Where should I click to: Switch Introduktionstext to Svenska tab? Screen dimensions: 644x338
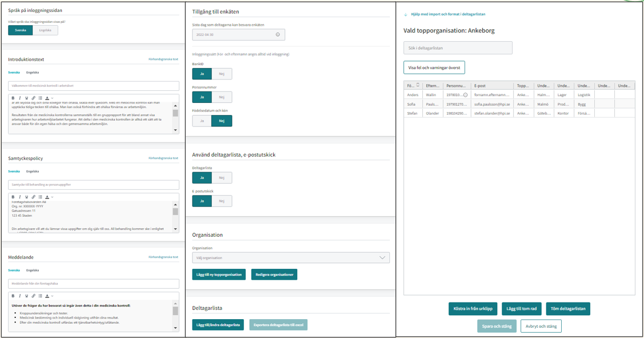[x=14, y=73]
